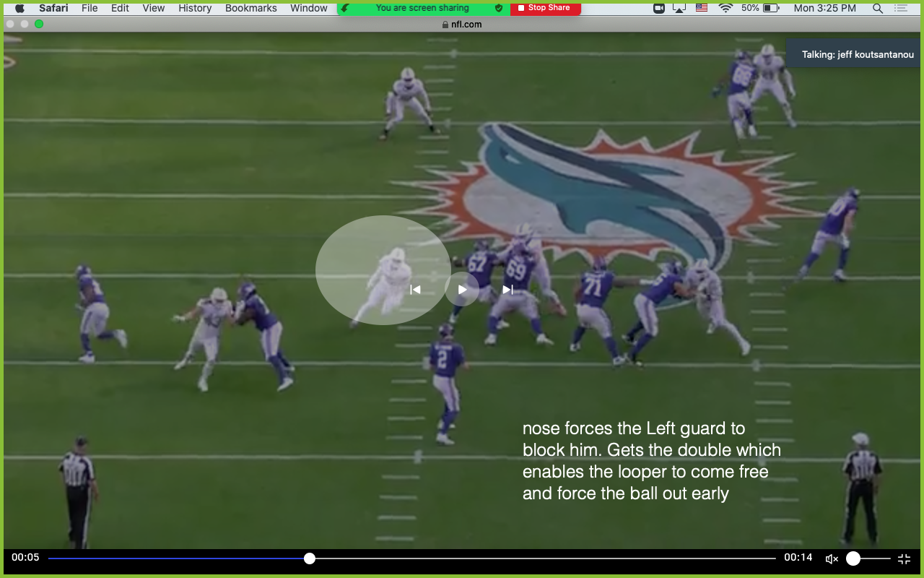Click the 00:14 duration label
The height and width of the screenshot is (578, 924).
click(798, 558)
